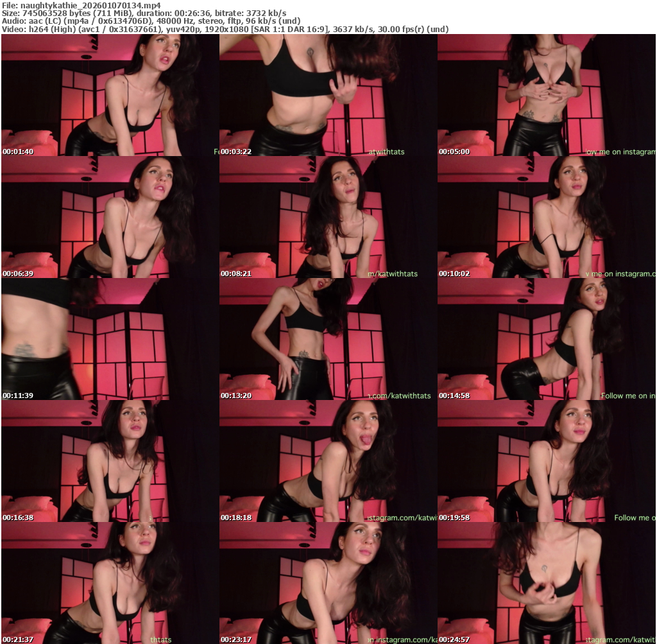View the frame stamped 00:18:18
The image size is (657, 644).
(x=328, y=461)
